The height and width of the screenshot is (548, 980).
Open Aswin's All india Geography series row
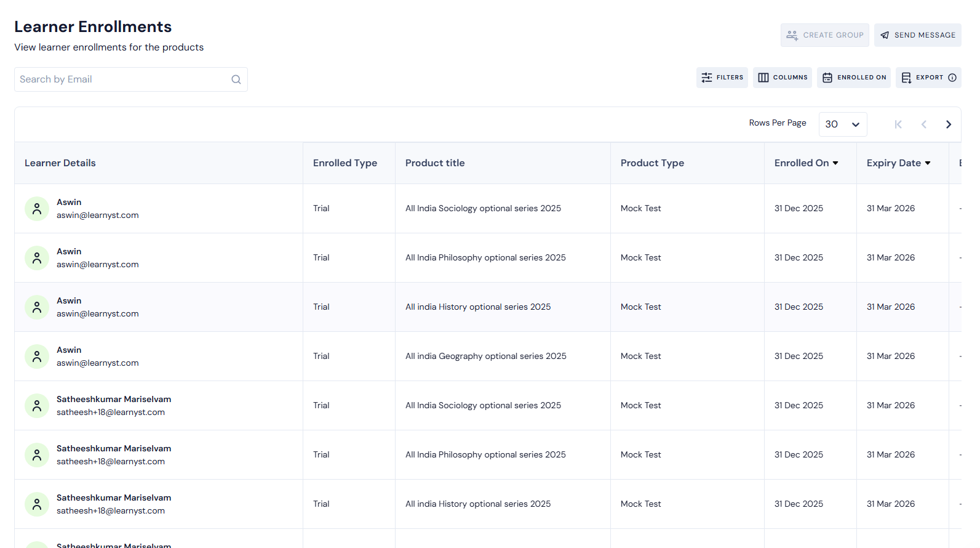pos(485,357)
